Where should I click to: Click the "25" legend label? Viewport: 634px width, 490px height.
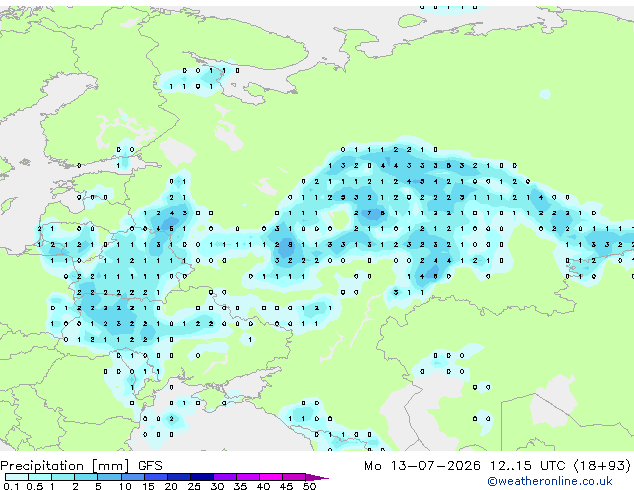(194, 486)
